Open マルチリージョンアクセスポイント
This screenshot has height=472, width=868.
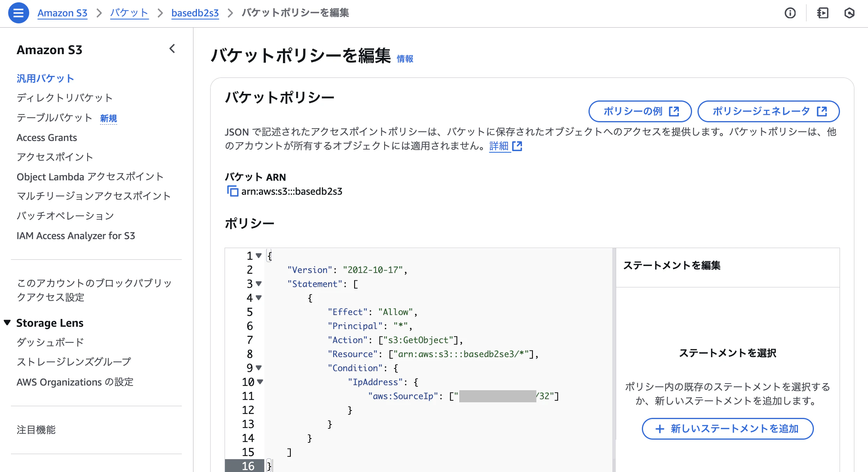[x=94, y=196]
